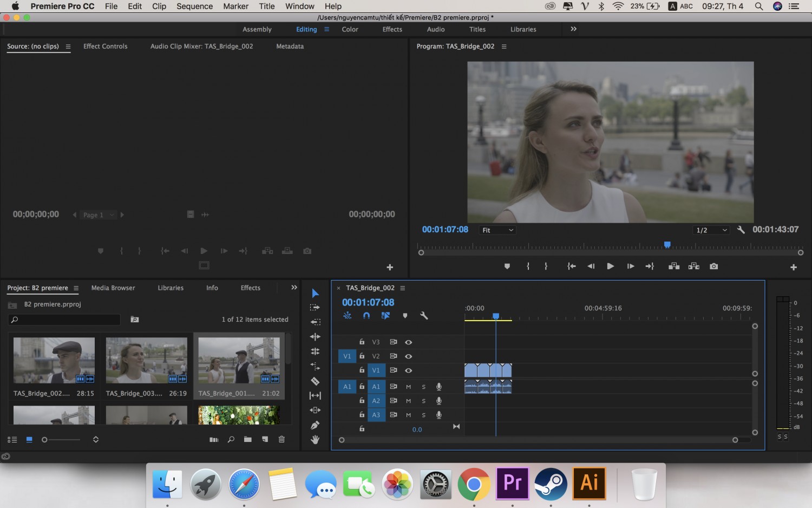Play the sequence in Program monitor
812x508 pixels.
pyautogui.click(x=610, y=266)
